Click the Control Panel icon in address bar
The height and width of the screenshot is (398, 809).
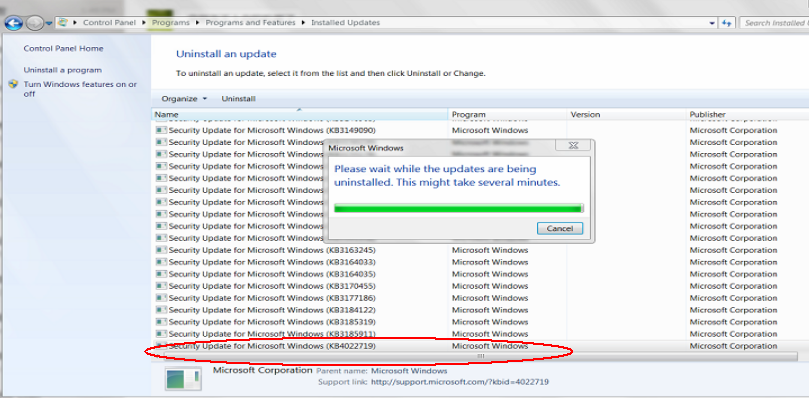coord(63,23)
